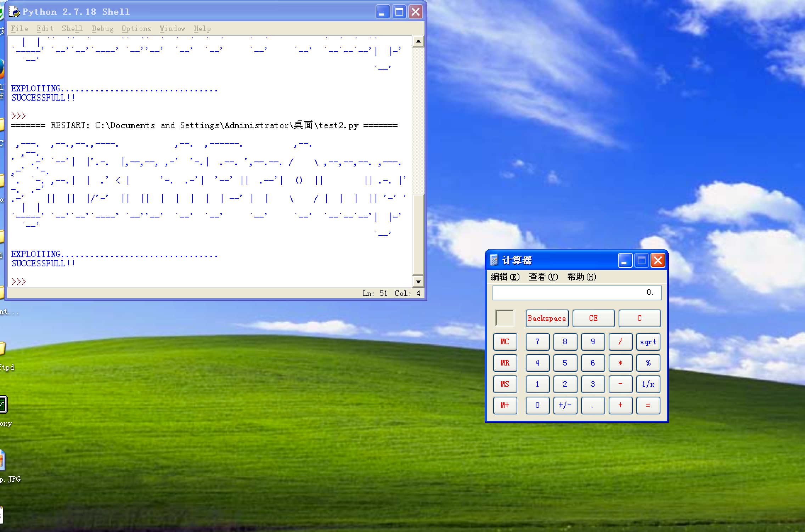Open the Shell menu

pyautogui.click(x=72, y=29)
